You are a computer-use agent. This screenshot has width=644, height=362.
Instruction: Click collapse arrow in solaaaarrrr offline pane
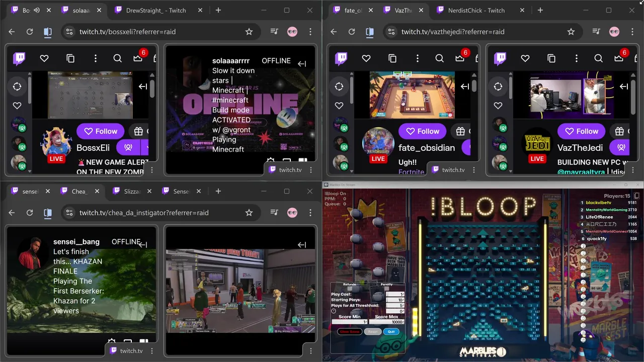click(302, 64)
